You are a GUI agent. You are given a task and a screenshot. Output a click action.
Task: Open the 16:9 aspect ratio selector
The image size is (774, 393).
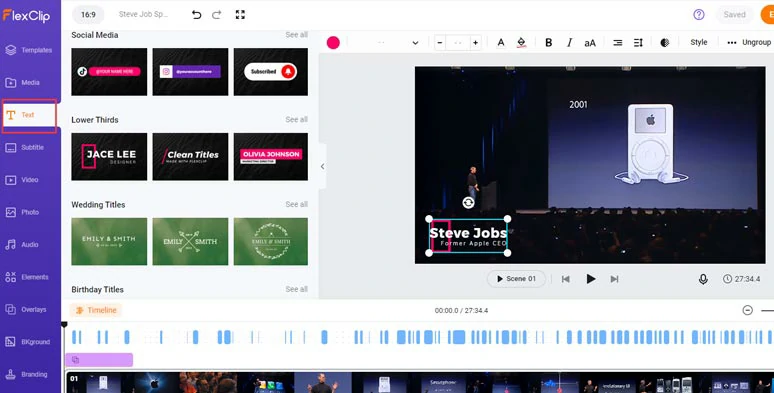click(88, 15)
